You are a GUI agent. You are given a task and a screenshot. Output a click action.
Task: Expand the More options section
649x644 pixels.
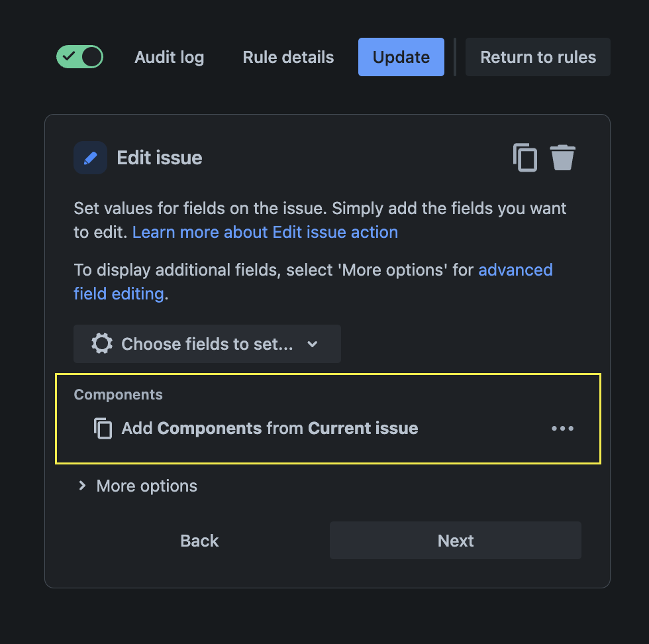[138, 486]
